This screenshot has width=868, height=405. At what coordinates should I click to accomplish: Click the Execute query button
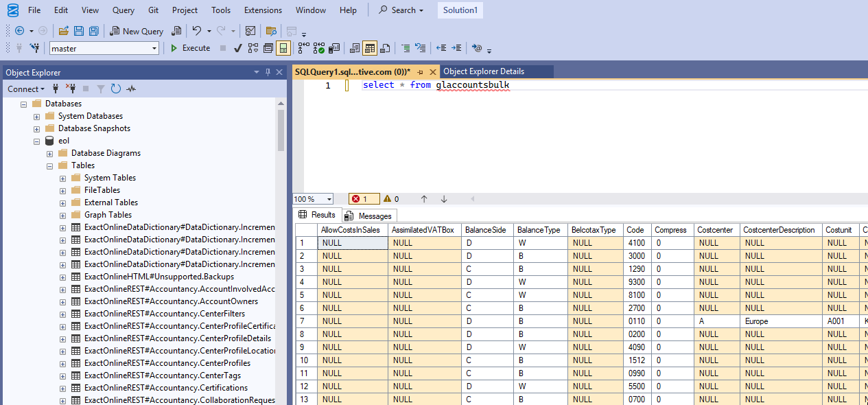[190, 48]
